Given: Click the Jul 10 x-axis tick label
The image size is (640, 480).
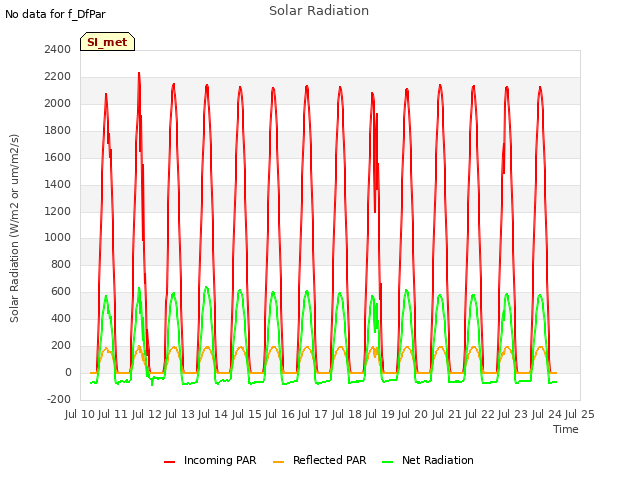Looking at the screenshot, I should (x=80, y=414).
